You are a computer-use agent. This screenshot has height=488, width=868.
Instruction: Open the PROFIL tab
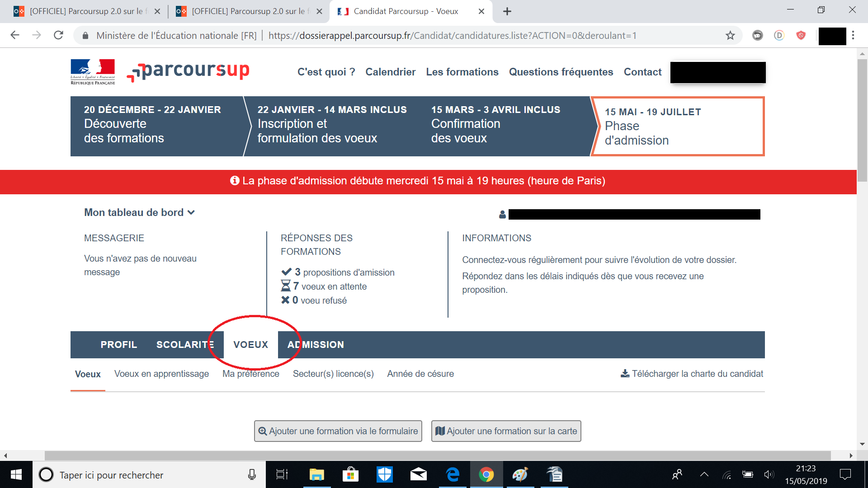(x=118, y=345)
